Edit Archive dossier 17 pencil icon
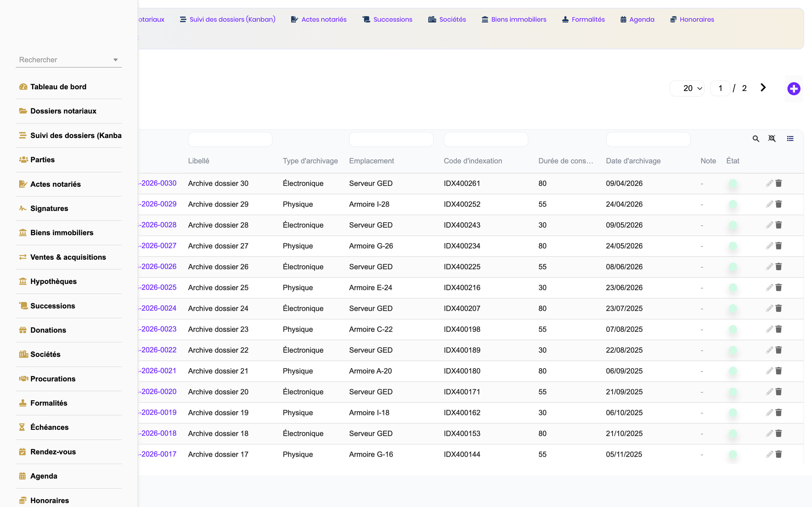The image size is (812, 507). pyautogui.click(x=769, y=454)
